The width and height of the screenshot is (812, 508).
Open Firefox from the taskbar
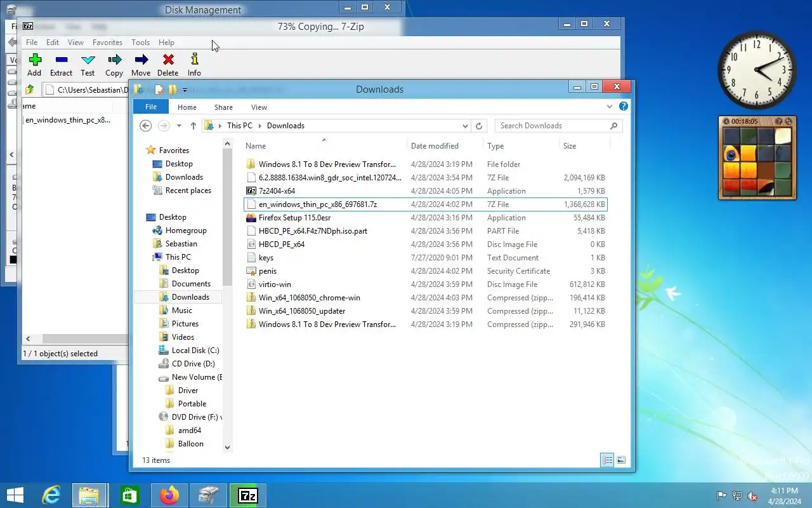click(169, 495)
